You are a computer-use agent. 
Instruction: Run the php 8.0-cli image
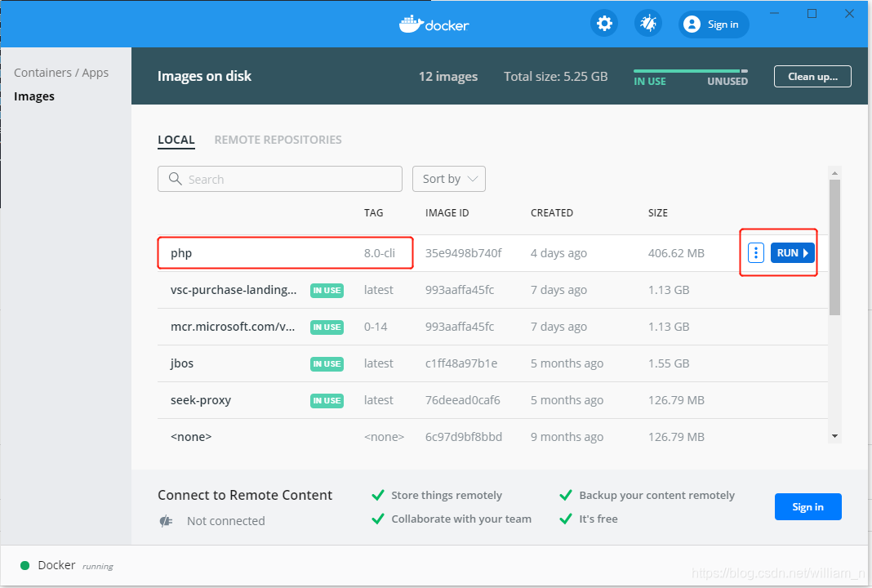(x=793, y=253)
